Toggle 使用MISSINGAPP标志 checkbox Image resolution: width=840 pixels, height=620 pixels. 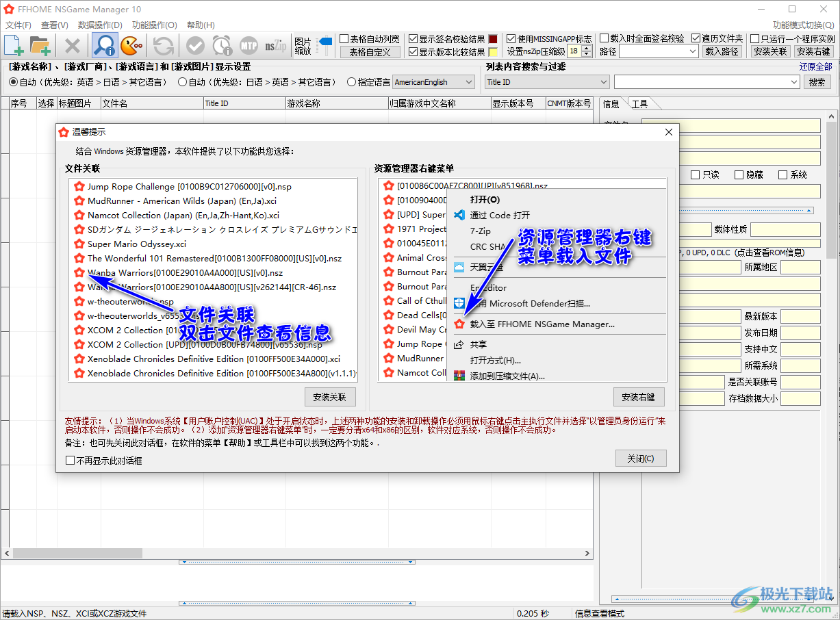tap(511, 39)
